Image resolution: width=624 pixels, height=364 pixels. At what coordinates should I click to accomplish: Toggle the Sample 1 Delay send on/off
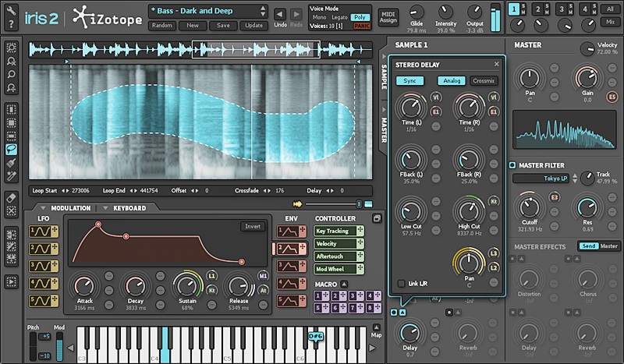coord(394,313)
